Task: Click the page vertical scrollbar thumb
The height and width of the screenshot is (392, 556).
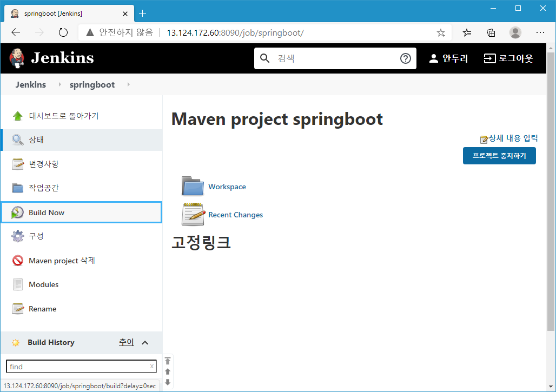Action: click(551, 191)
